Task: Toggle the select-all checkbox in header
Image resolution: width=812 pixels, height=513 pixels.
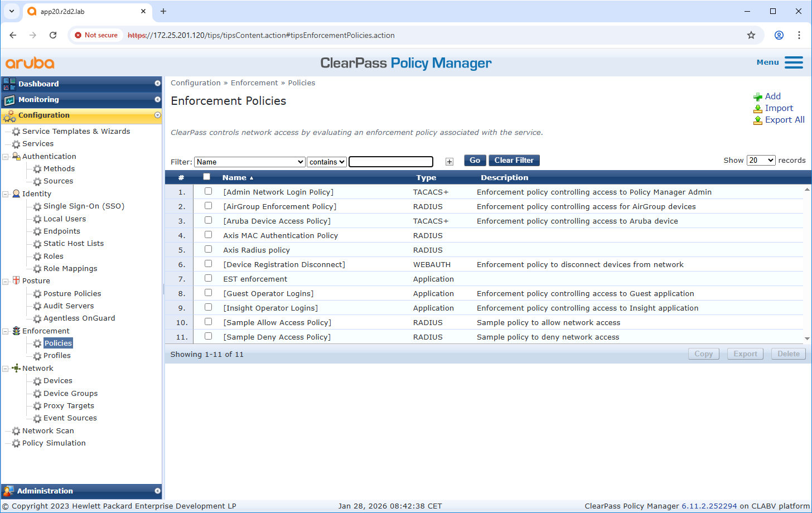Action: click(x=206, y=177)
